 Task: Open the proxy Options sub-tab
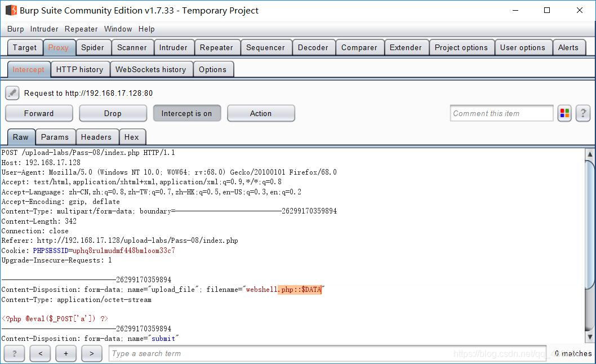coord(212,70)
